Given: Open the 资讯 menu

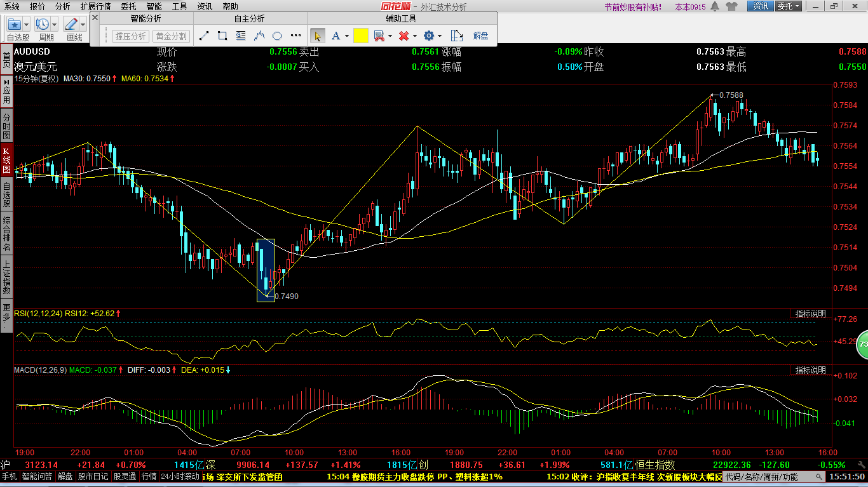Looking at the screenshot, I should click(x=205, y=6).
